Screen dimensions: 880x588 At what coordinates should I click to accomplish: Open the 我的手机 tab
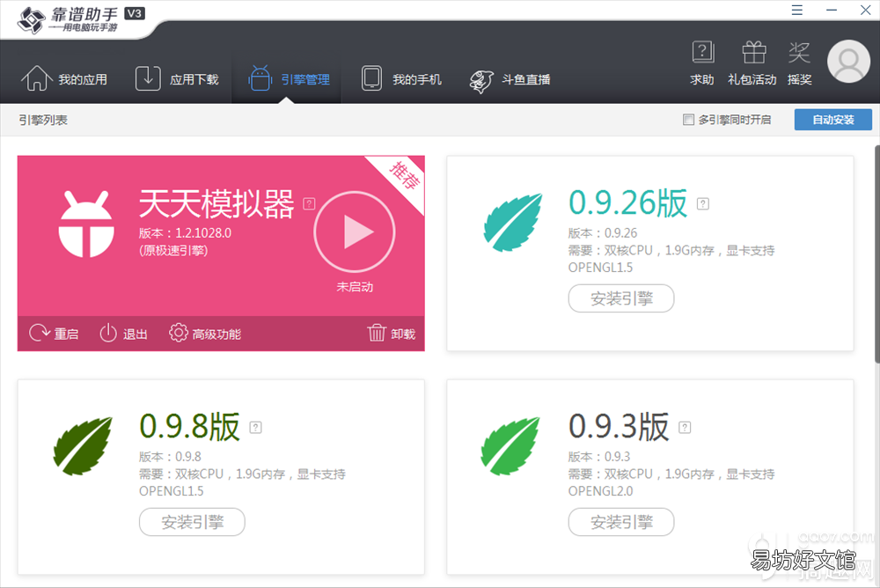400,78
